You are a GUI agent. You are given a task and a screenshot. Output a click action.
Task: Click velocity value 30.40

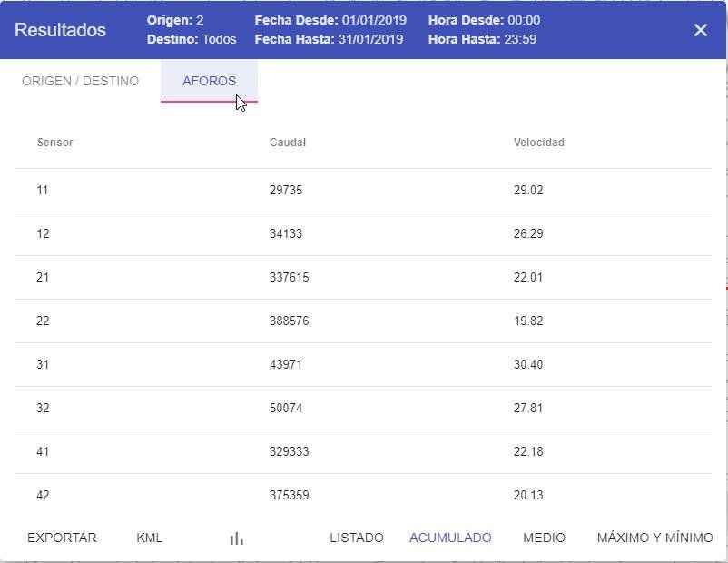pos(528,365)
